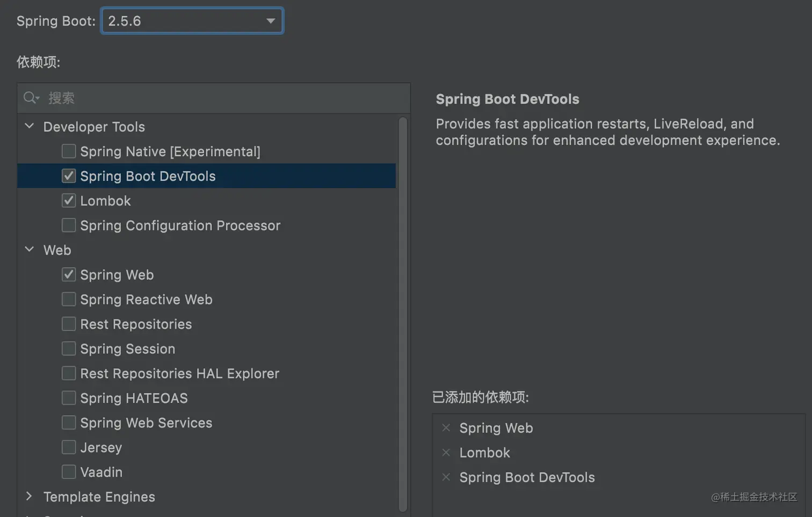The image size is (812, 517).
Task: Check the Spring Session checkbox
Action: click(69, 349)
